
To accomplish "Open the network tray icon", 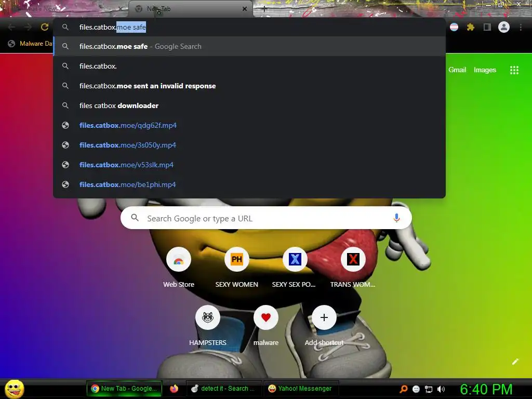I will pyautogui.click(x=429, y=389).
